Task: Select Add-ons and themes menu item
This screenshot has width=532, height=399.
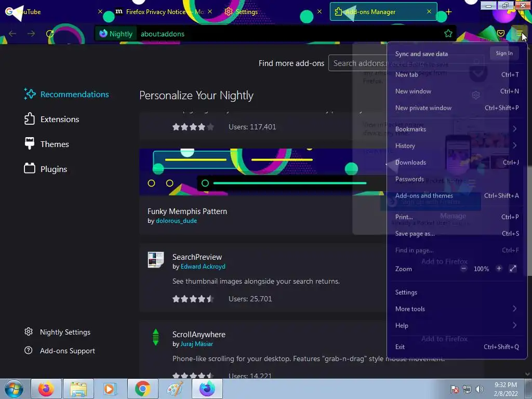Action: (457, 196)
